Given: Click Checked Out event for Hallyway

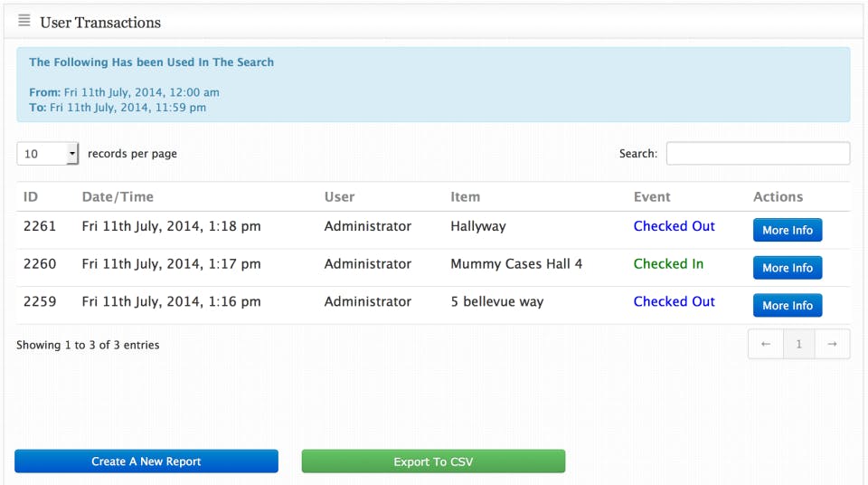Looking at the screenshot, I should pyautogui.click(x=674, y=226).
